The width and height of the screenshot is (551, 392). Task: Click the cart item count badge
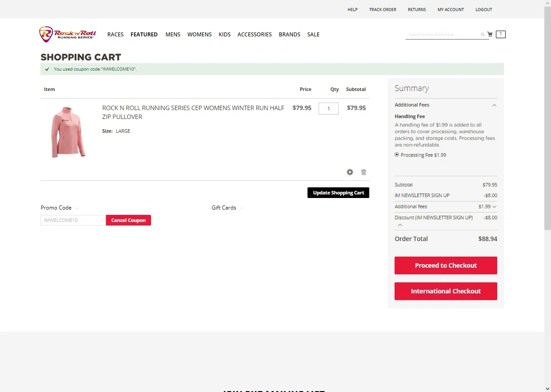pyautogui.click(x=501, y=34)
